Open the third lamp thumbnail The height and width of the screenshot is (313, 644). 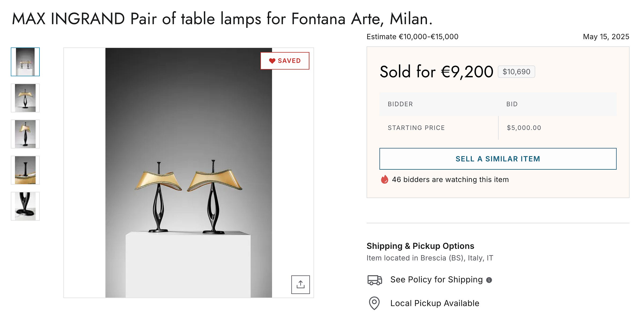click(25, 134)
